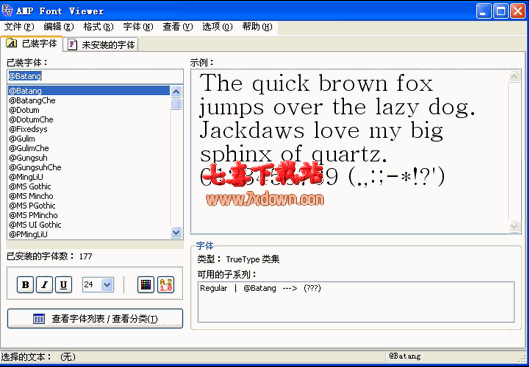Click the font name search field
The image size is (529, 367).
pyautogui.click(x=95, y=77)
